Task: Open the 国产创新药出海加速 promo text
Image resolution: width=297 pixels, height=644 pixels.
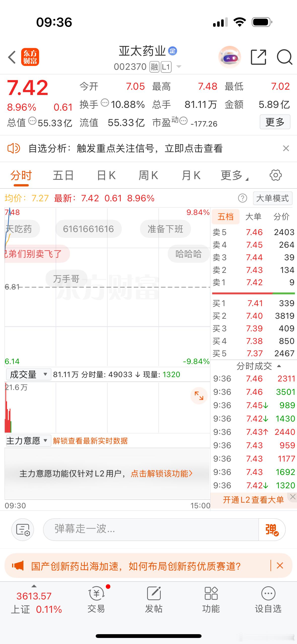Action: tap(136, 566)
